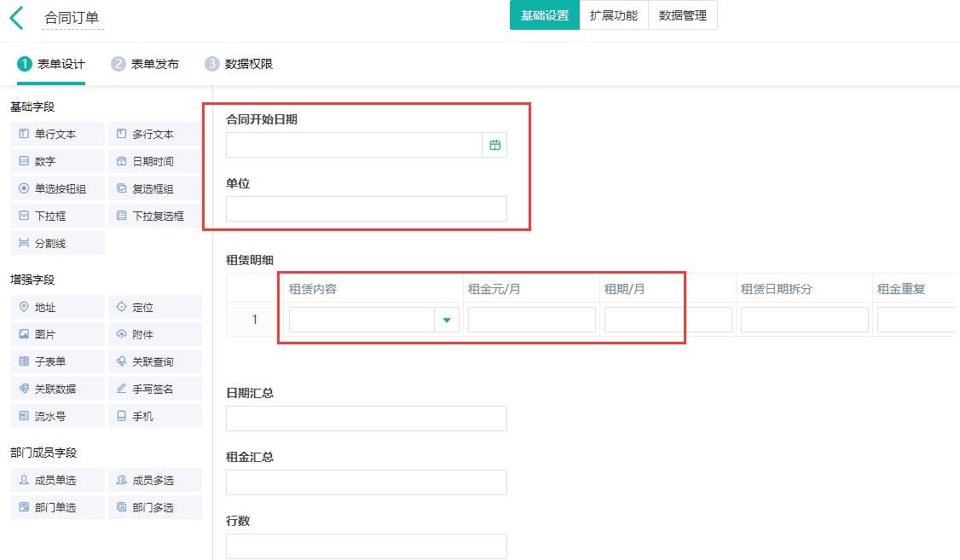Open step 3 数据权限
The image size is (960, 560).
point(239,64)
